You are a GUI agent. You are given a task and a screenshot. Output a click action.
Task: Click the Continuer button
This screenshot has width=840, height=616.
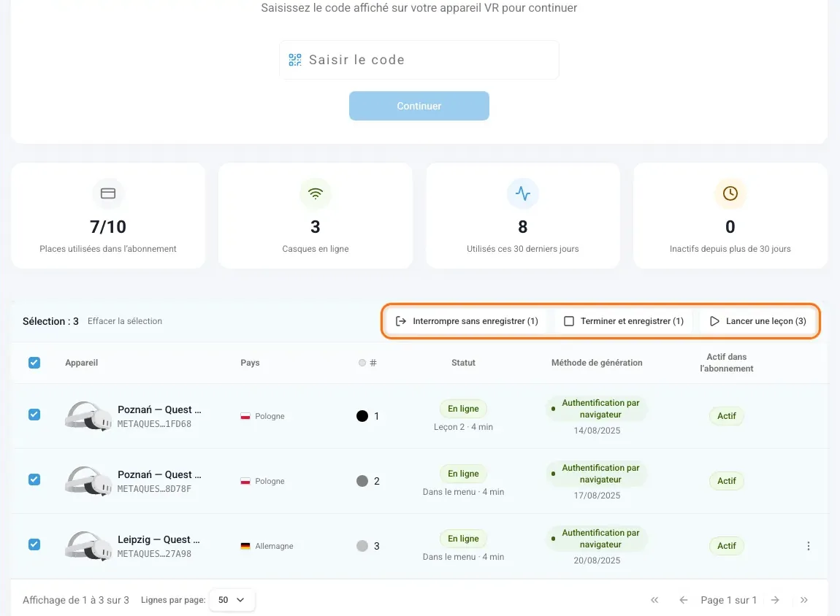tap(419, 106)
